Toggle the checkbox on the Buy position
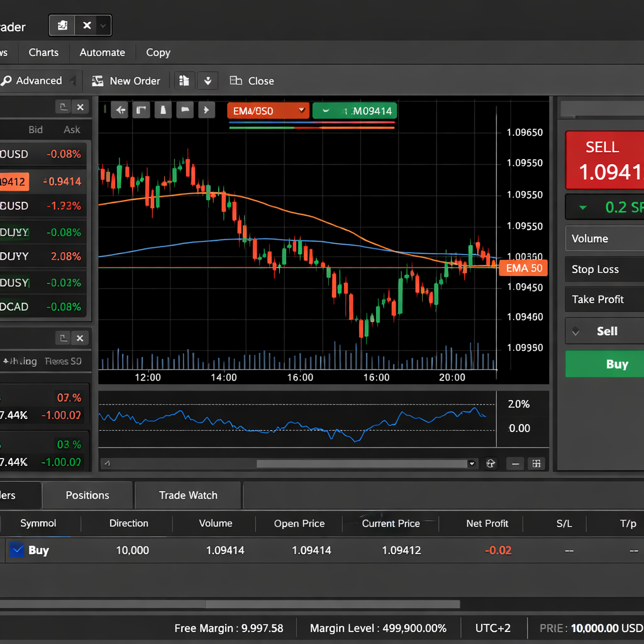 point(17,550)
